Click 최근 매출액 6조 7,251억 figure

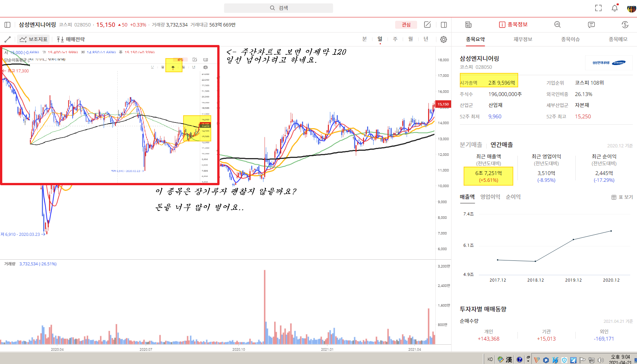(489, 173)
